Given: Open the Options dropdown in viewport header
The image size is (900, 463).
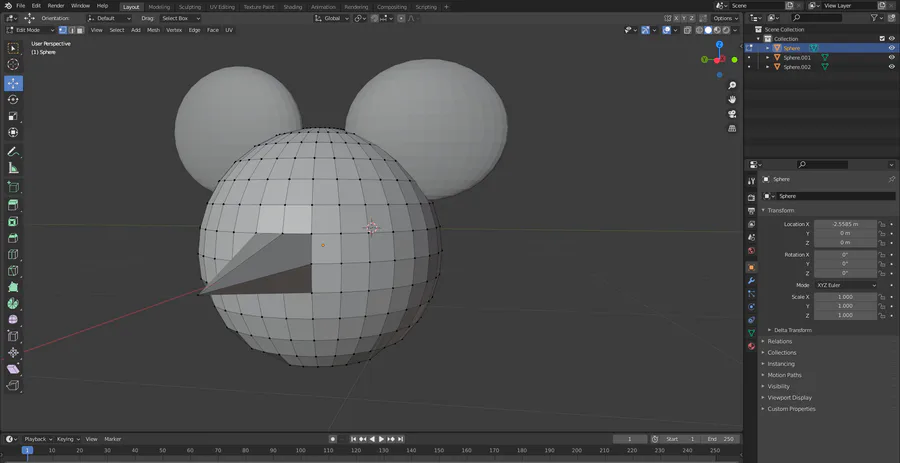Looking at the screenshot, I should point(726,18).
